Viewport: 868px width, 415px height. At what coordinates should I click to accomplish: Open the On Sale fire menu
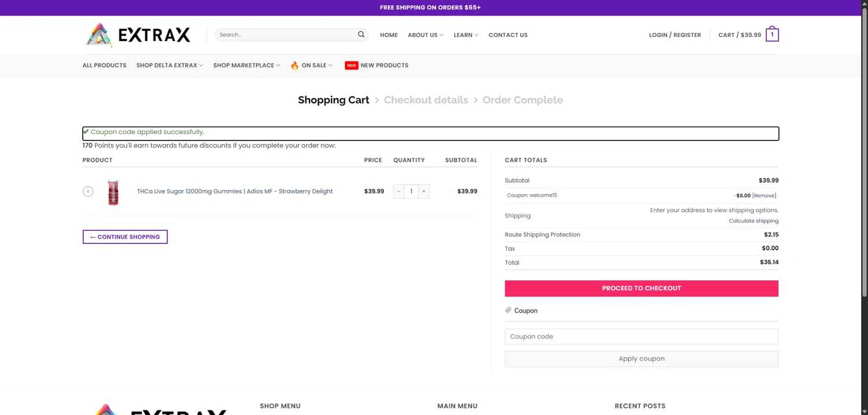click(x=311, y=65)
